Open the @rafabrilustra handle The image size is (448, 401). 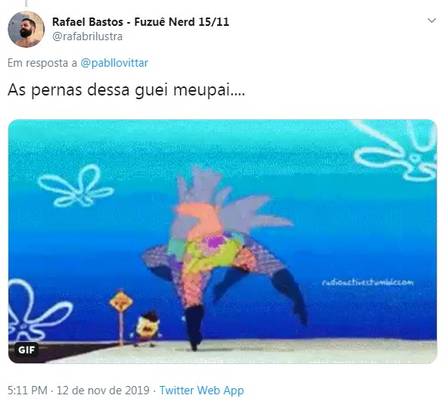pyautogui.click(x=87, y=36)
